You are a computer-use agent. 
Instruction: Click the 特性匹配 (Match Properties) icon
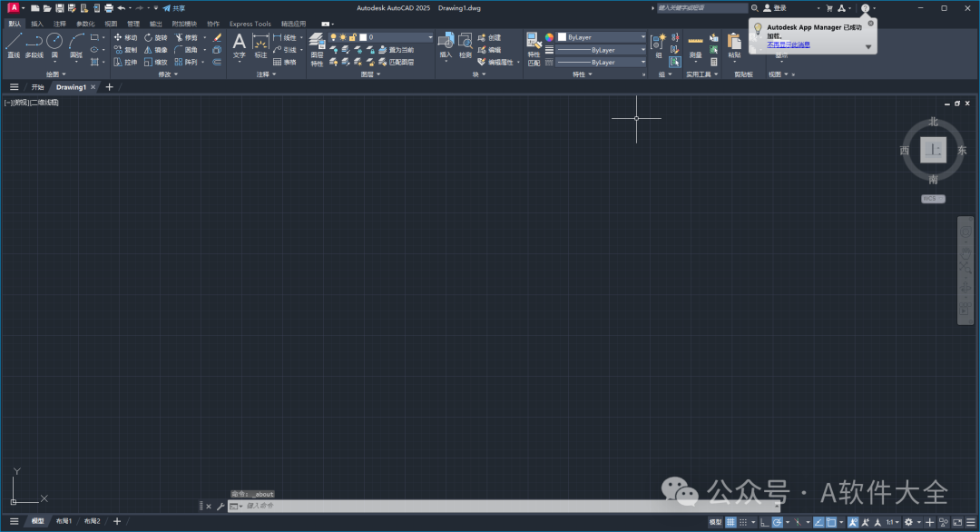[x=534, y=49]
